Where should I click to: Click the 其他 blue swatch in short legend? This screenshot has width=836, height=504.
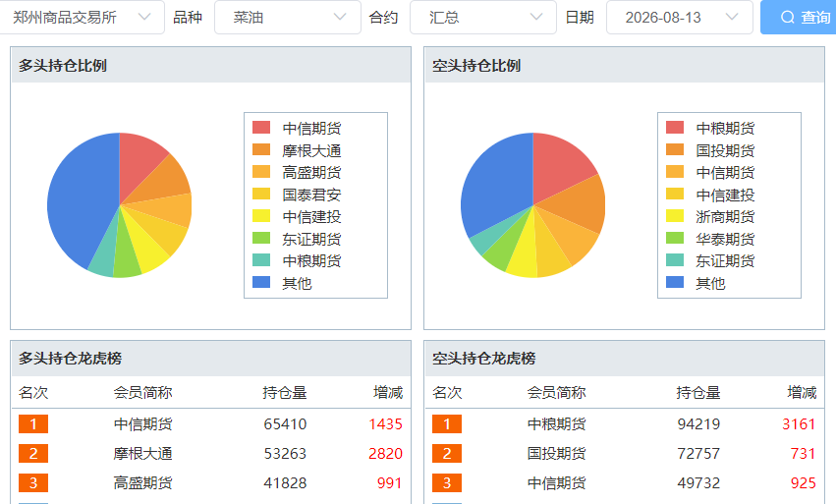[675, 283]
